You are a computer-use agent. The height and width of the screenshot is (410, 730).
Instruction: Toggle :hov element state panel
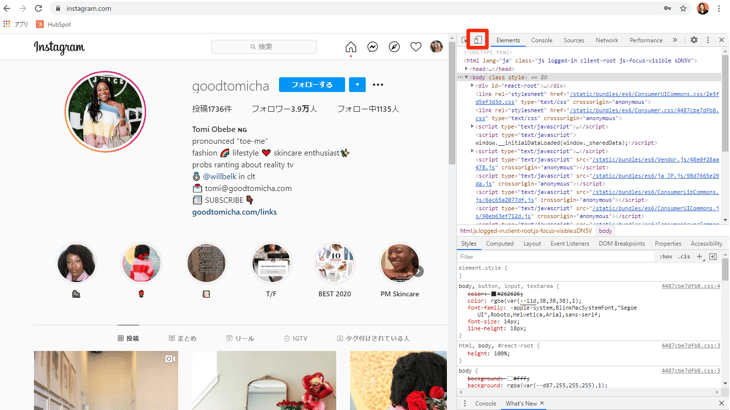(666, 257)
